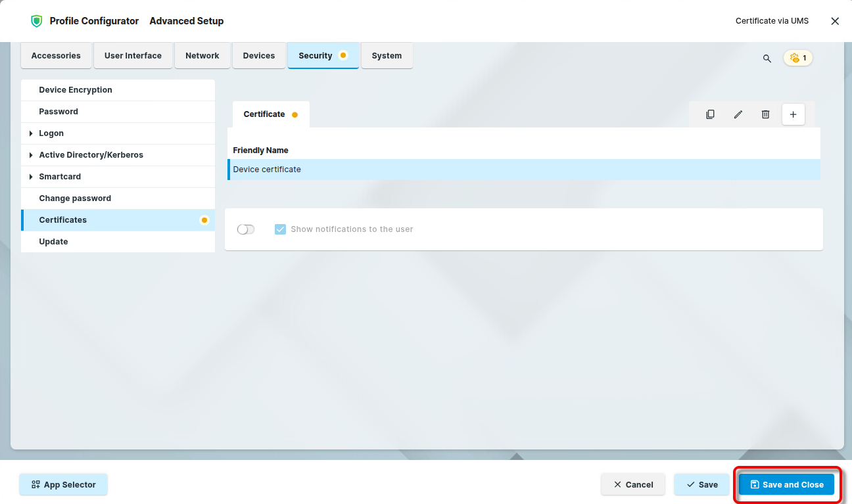Uncheck Show notifications to the user
Viewport: 852px width, 504px height.
tap(280, 229)
